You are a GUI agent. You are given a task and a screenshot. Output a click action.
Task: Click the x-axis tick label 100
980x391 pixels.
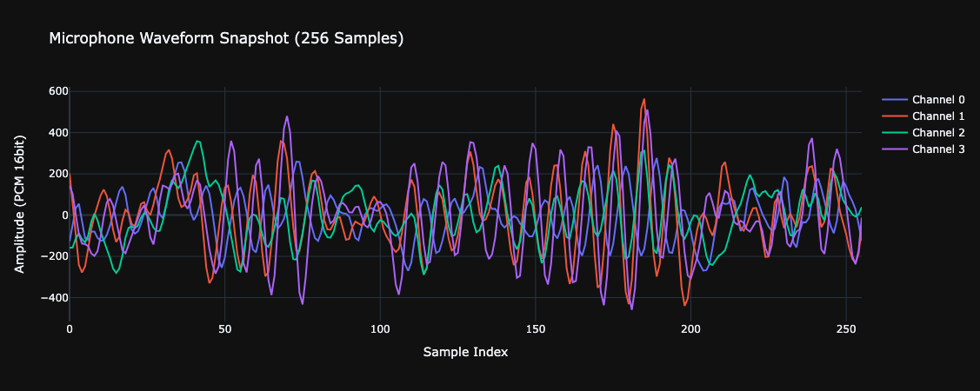380,329
